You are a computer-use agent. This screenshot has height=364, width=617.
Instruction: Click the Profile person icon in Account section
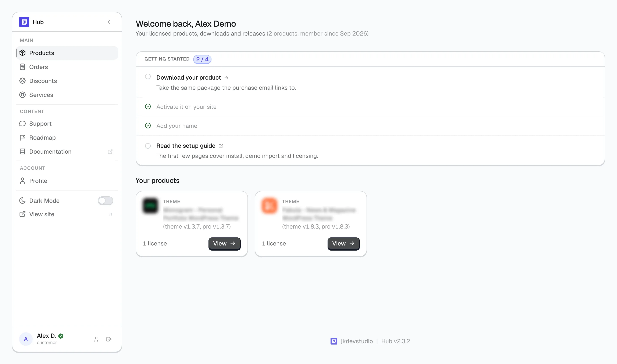click(x=22, y=181)
